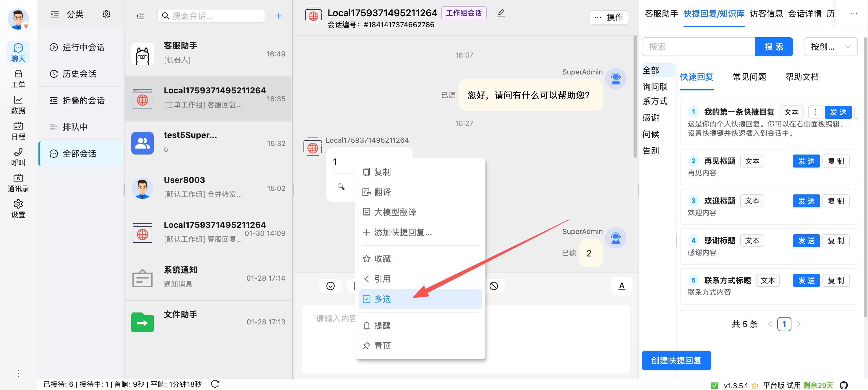Click the 创建快捷回复 button
The image size is (868, 390).
click(676, 360)
